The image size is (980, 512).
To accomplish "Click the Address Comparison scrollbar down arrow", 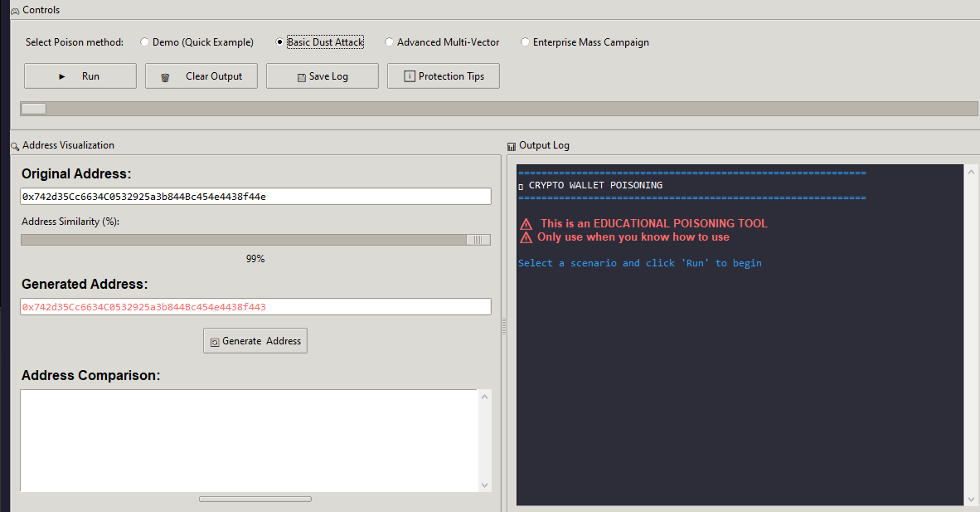I will [484, 485].
